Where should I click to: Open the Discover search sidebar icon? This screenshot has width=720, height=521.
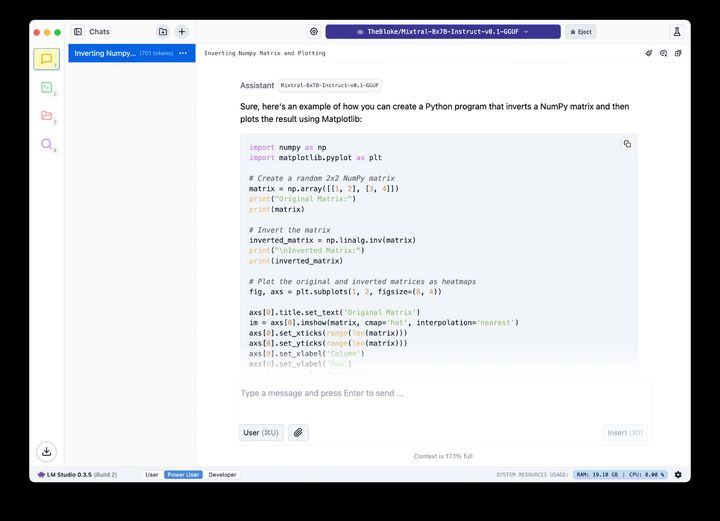point(46,145)
